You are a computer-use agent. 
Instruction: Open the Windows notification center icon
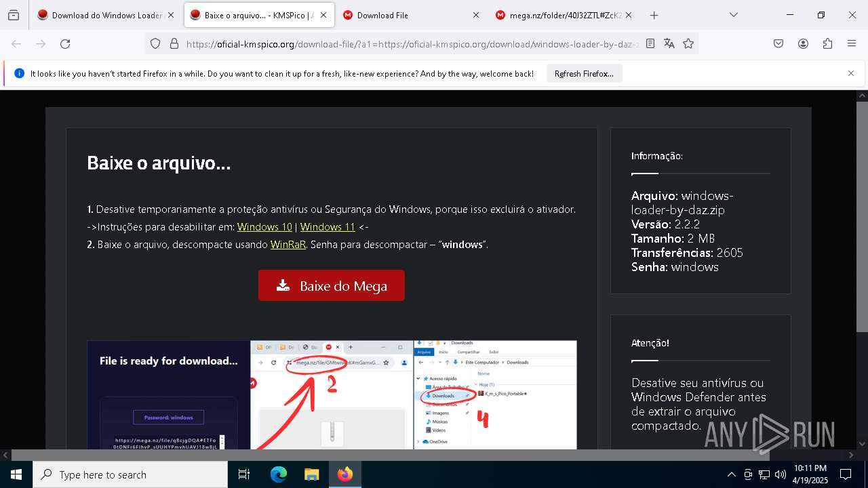coord(846,474)
